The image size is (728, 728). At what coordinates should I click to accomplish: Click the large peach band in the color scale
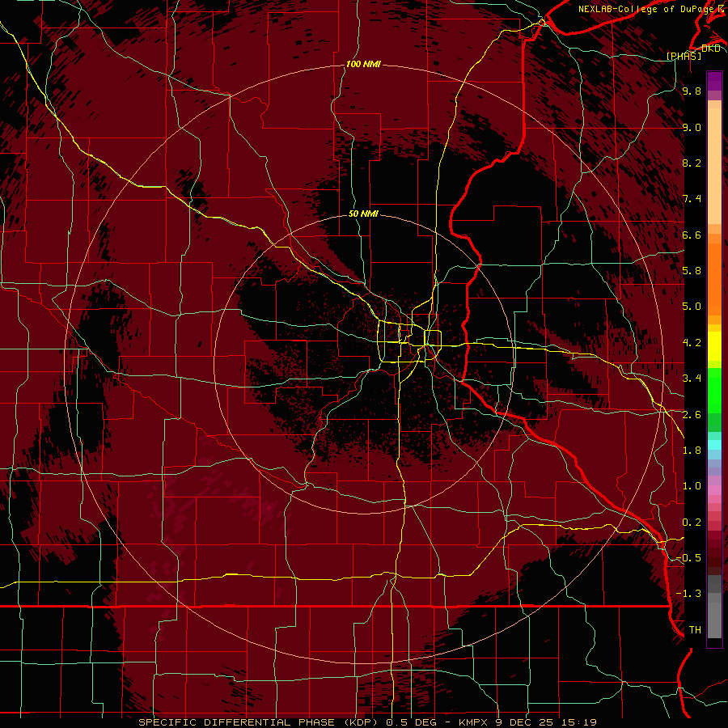point(714,166)
